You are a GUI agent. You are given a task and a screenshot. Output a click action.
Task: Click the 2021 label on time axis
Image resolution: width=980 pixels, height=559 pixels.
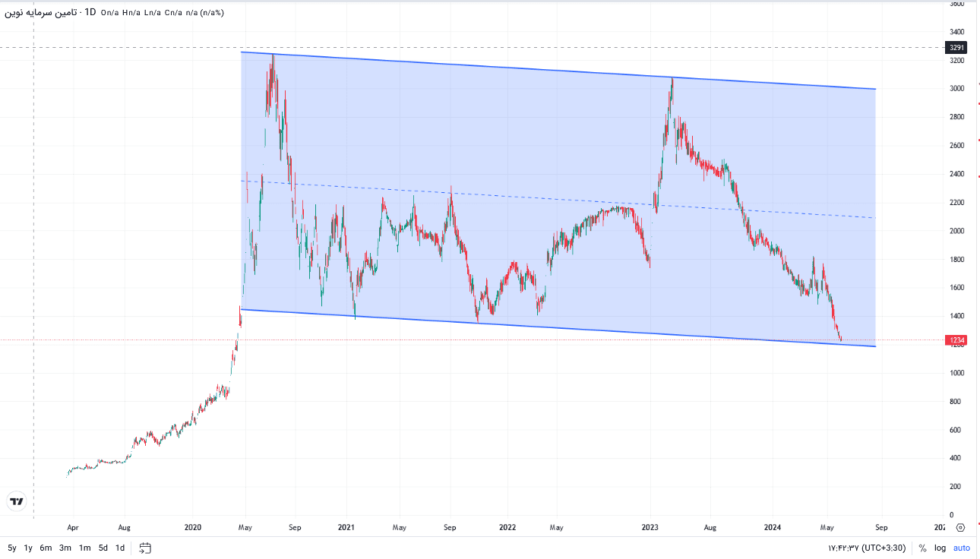[x=346, y=527]
